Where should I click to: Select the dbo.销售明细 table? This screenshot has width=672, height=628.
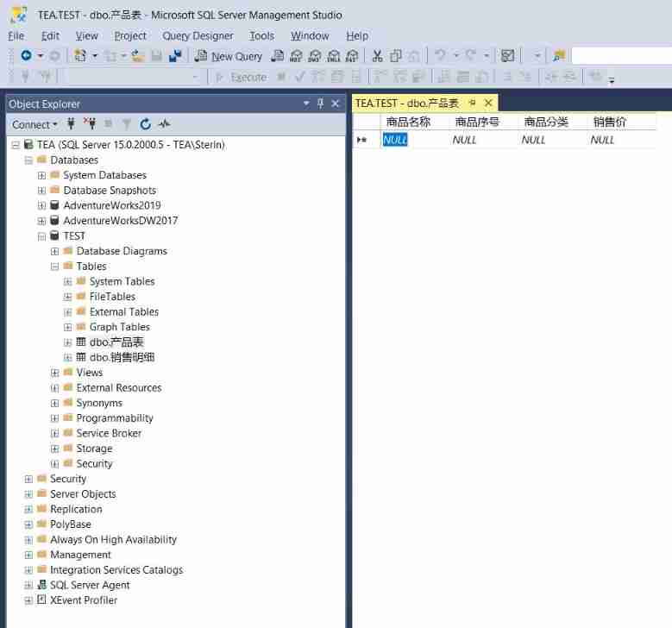[122, 357]
